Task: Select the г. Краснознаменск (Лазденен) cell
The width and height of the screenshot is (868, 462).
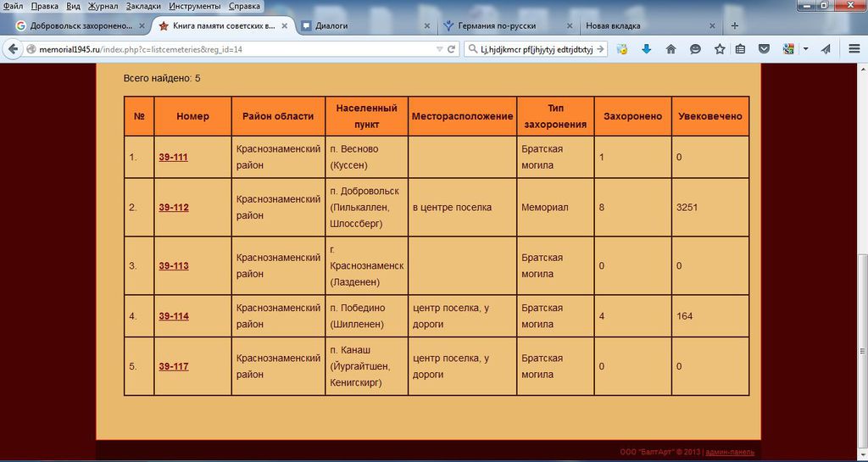Action: [x=366, y=265]
